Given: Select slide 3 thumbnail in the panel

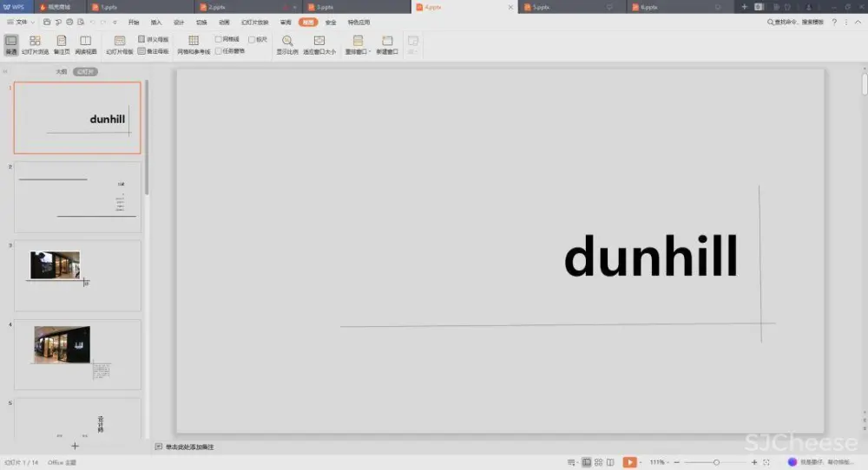Looking at the screenshot, I should (77, 275).
